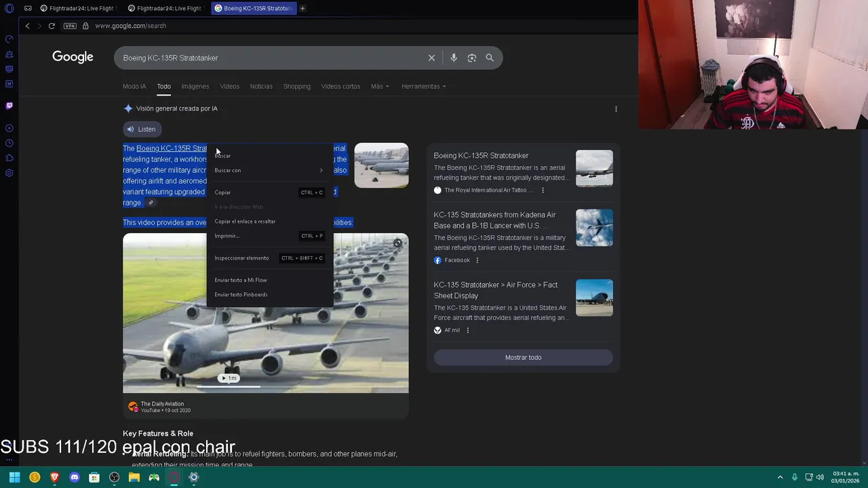Open GX Control speedometer icon in sidebar
The image size is (868, 488).
tap(9, 39)
